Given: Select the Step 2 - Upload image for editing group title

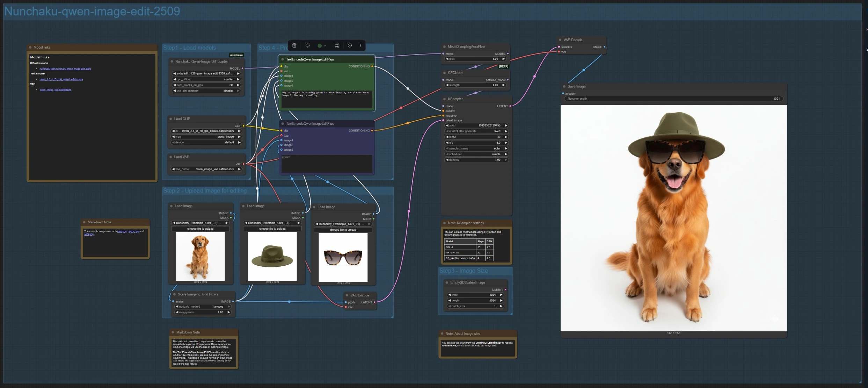Looking at the screenshot, I should [x=205, y=191].
